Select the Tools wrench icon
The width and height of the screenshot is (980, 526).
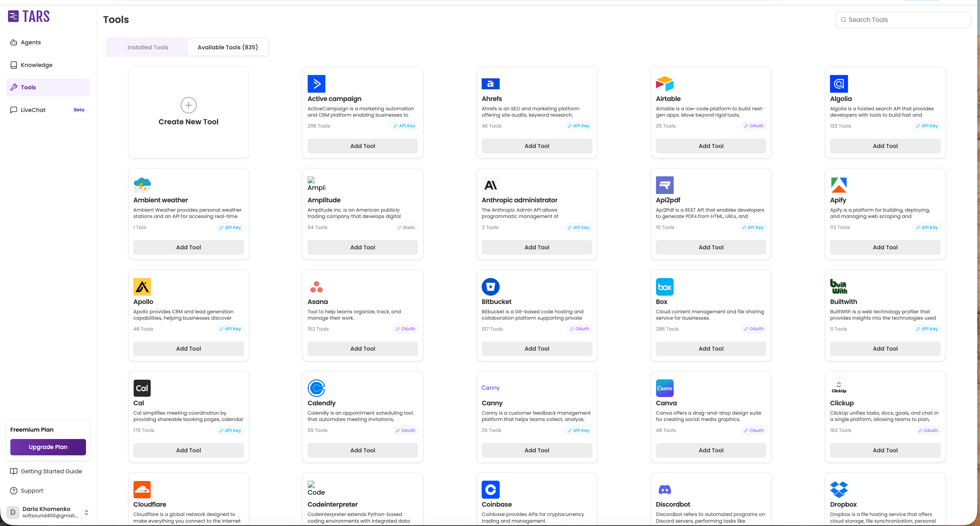pyautogui.click(x=14, y=87)
